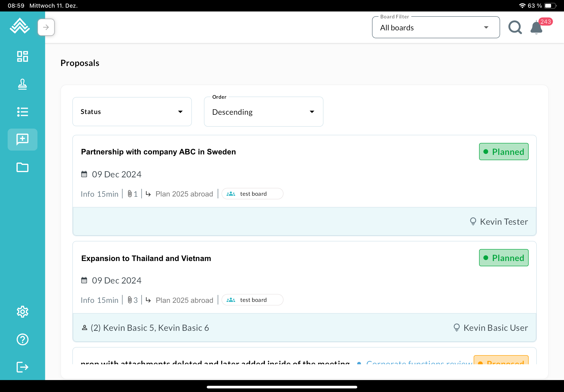The image size is (564, 392).
Task: Click the search magnifier icon
Action: coord(515,27)
